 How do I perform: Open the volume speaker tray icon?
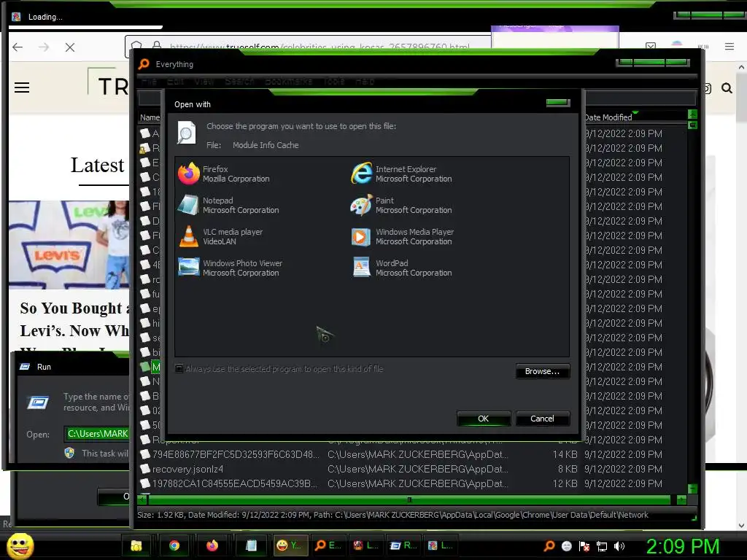coord(619,546)
